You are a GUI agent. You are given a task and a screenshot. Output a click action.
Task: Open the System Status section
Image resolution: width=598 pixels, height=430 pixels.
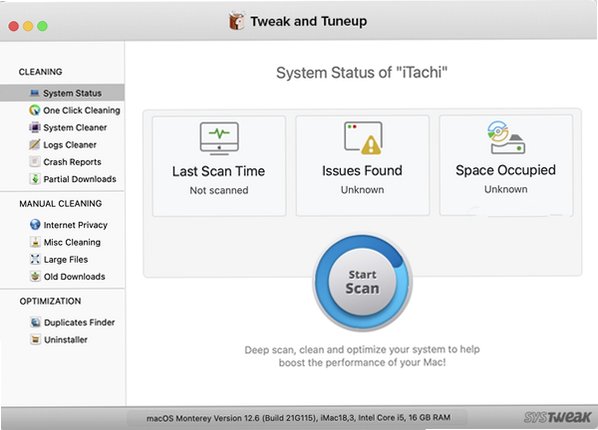click(62, 93)
